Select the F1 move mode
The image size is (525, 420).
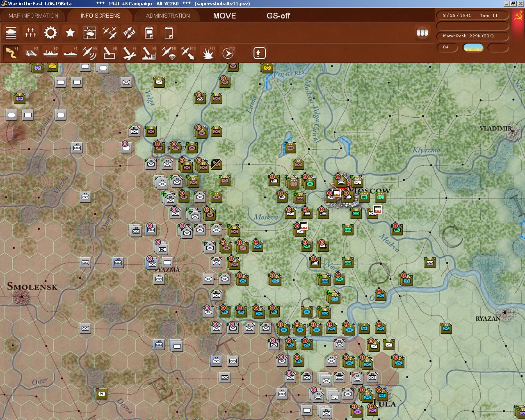pos(11,53)
